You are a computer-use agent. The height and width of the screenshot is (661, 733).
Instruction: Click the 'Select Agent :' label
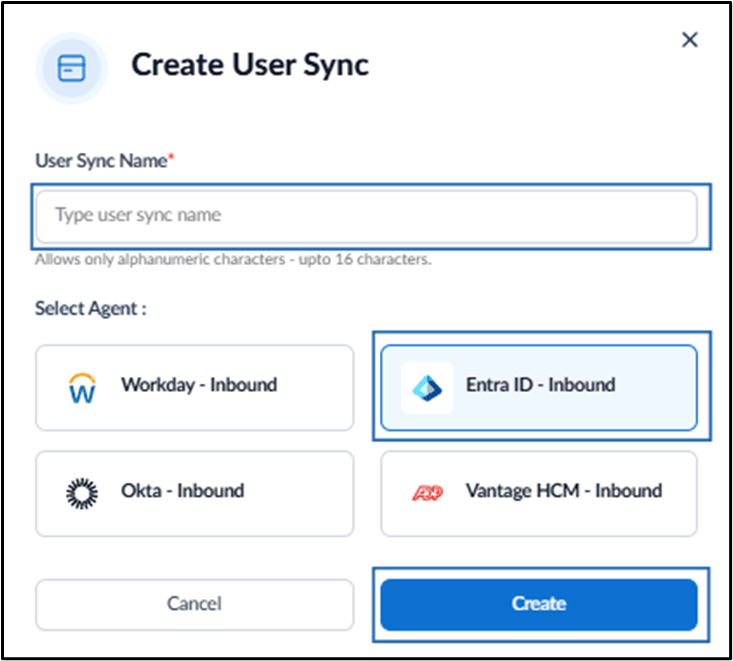click(91, 309)
